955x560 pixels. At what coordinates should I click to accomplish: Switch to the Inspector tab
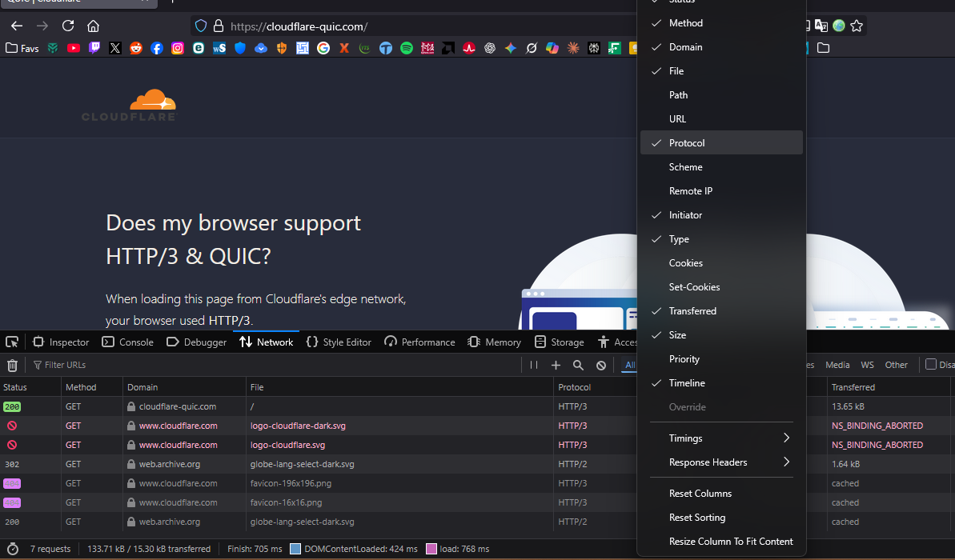tap(61, 342)
